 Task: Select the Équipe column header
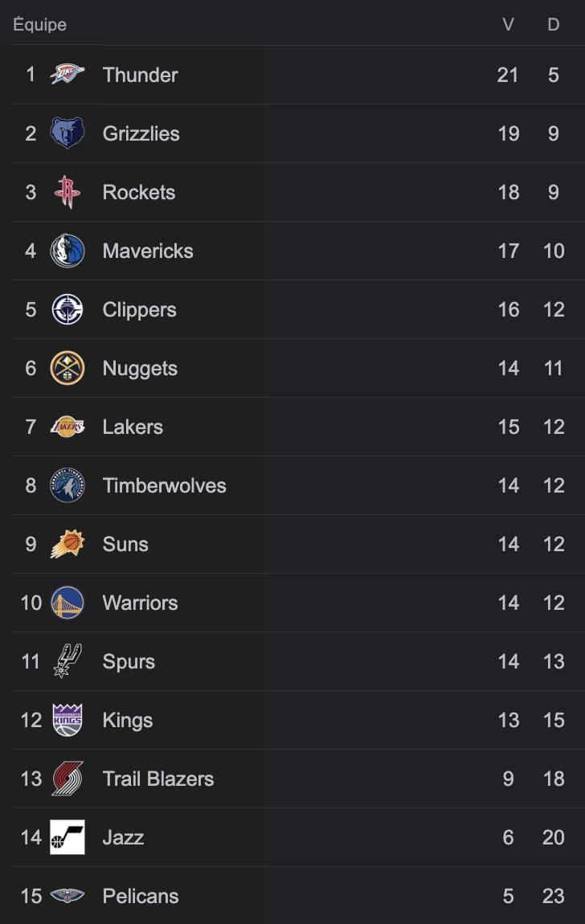pos(40,25)
